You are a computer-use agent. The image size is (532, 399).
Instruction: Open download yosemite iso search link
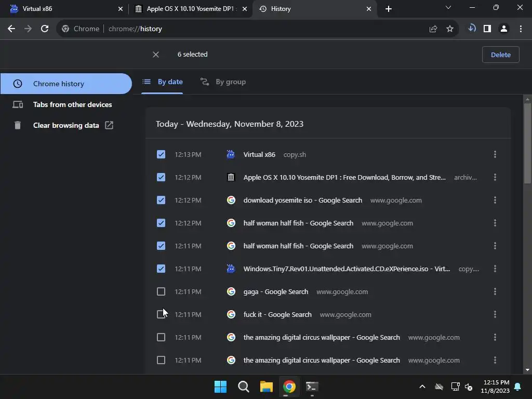(x=303, y=200)
